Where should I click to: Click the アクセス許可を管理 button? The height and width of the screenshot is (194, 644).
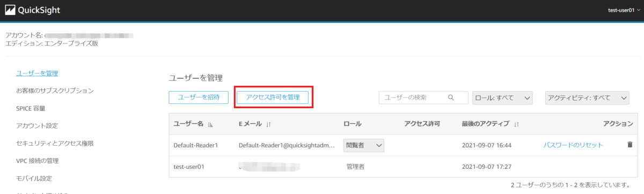point(273,97)
